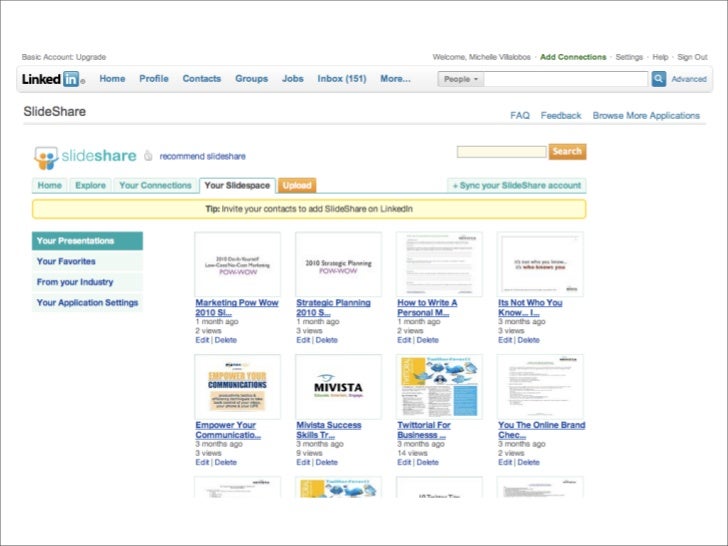Click Edit under Mivista Success Skills

[303, 462]
